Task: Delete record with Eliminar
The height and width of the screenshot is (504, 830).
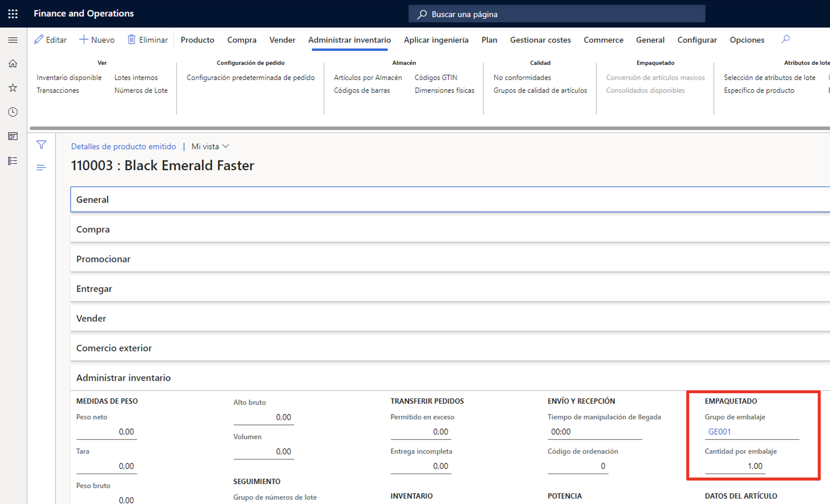Action: (148, 40)
